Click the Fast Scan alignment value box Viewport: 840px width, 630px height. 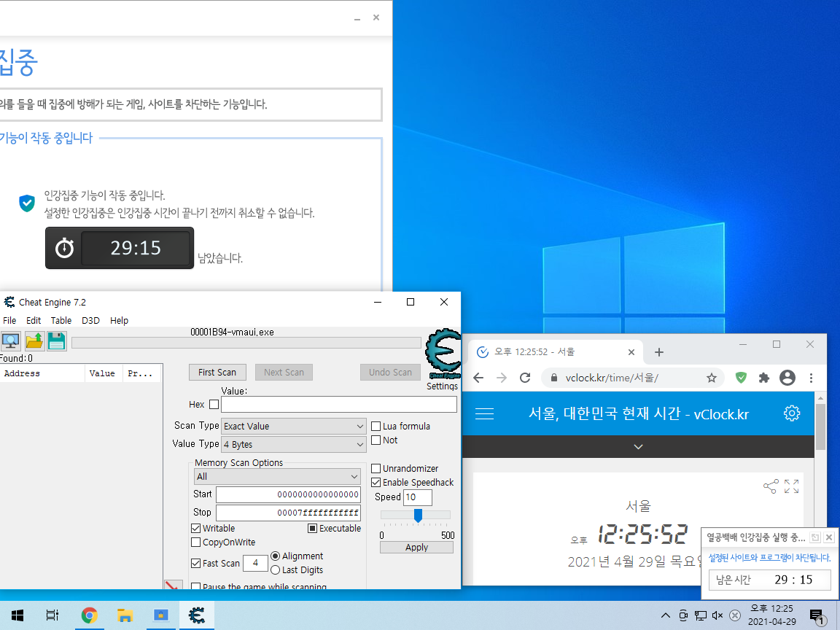click(x=255, y=563)
